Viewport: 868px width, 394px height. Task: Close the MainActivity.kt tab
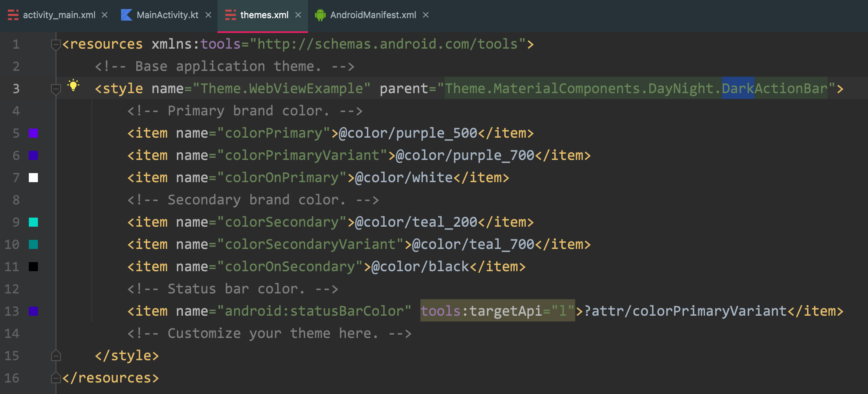208,15
